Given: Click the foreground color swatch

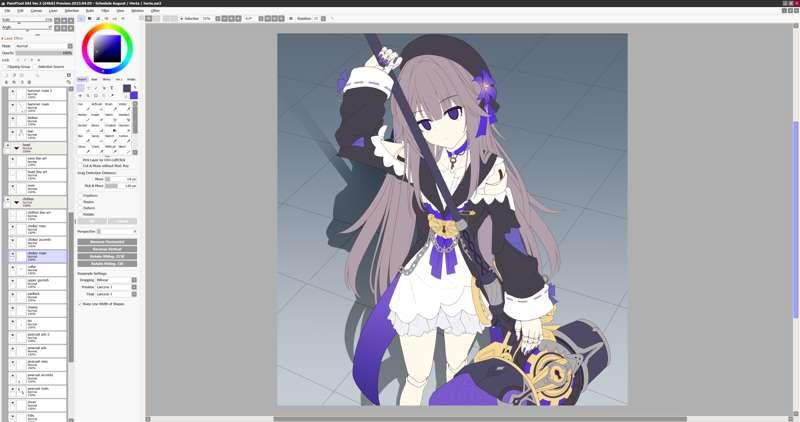Looking at the screenshot, I should 127,88.
